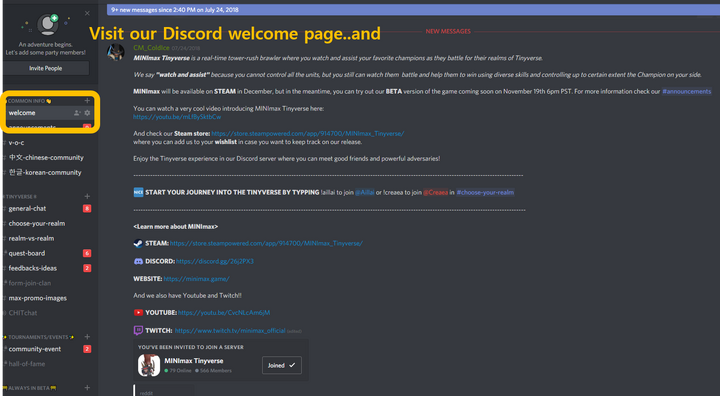Click the new messages notification bar

tap(413, 10)
